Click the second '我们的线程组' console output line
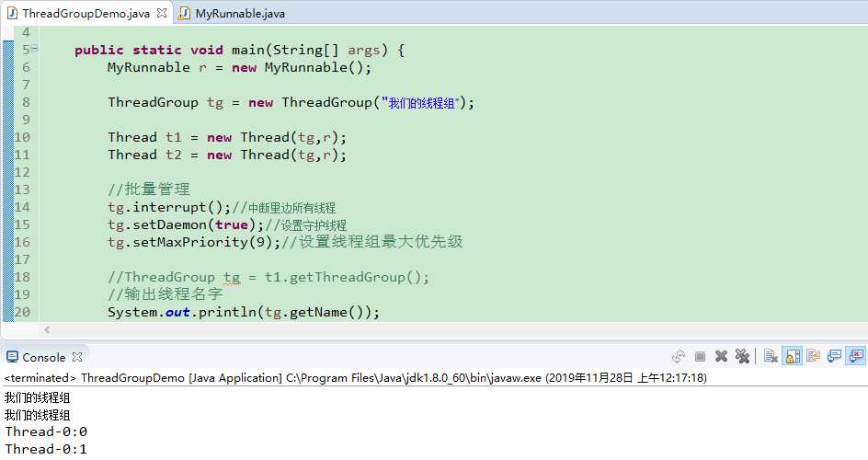868x460 pixels. 37,415
